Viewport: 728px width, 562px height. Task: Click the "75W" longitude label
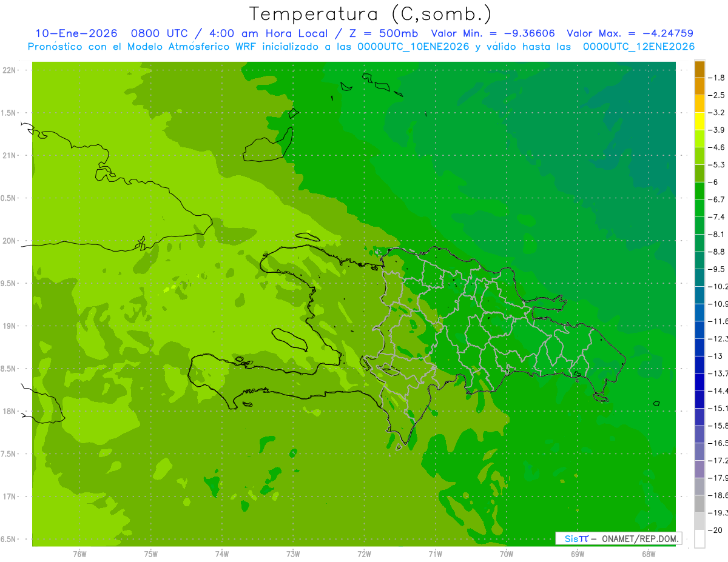pos(151,554)
